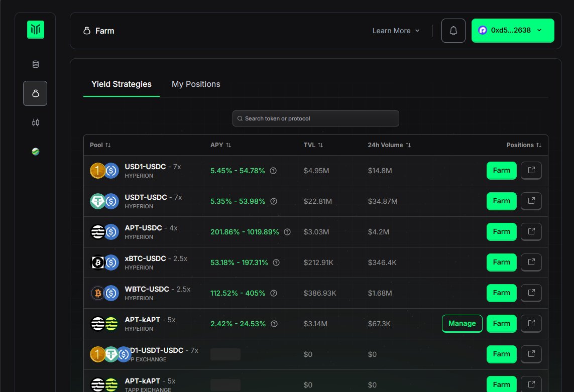
Task: Farm the Hyperion APT-kAPT pool
Action: coord(501,324)
